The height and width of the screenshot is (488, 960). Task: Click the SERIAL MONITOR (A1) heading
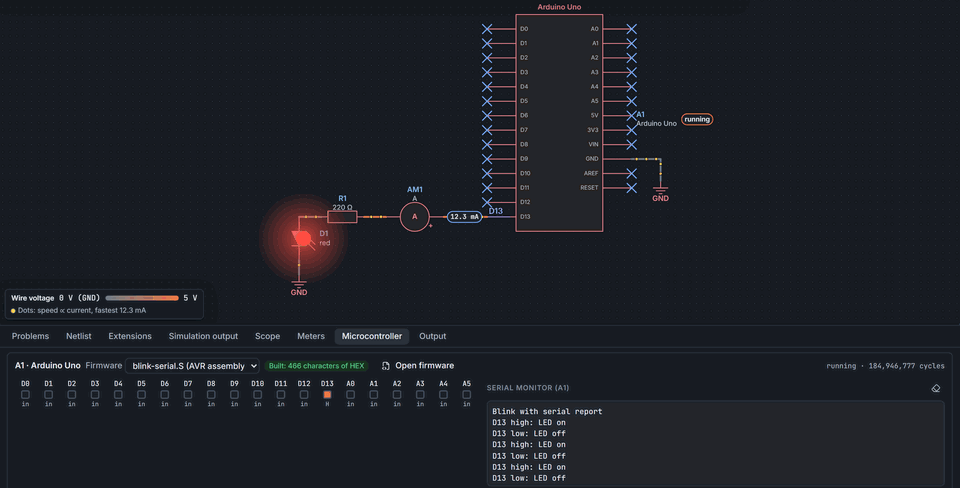click(528, 388)
